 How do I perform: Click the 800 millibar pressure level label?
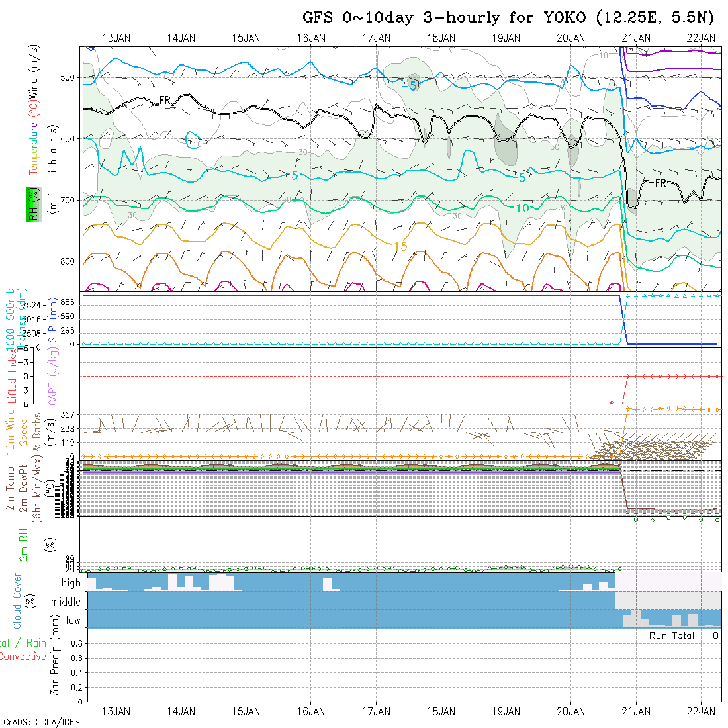click(68, 261)
